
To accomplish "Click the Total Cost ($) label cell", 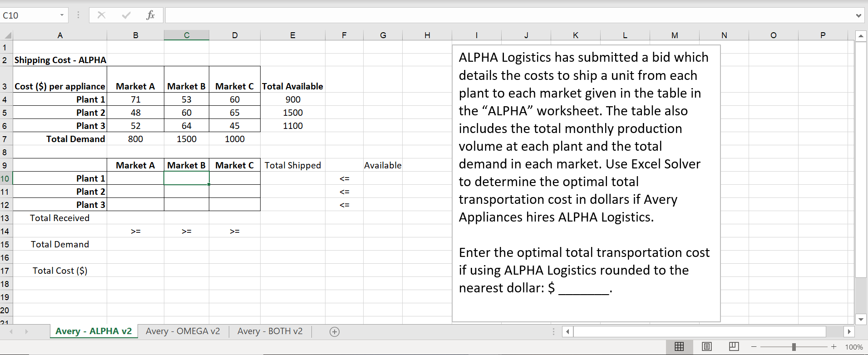I will [60, 271].
